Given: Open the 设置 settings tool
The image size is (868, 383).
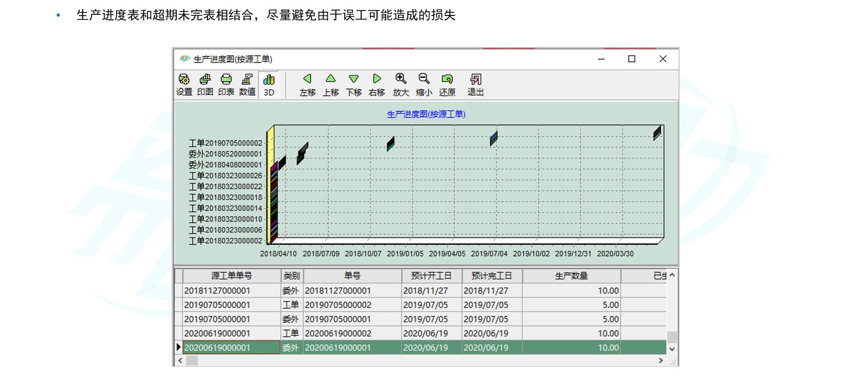Looking at the screenshot, I should (184, 85).
